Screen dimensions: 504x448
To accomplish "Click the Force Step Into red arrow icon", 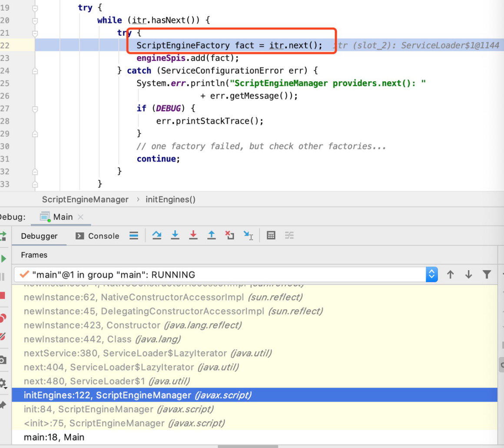I will coord(193,235).
